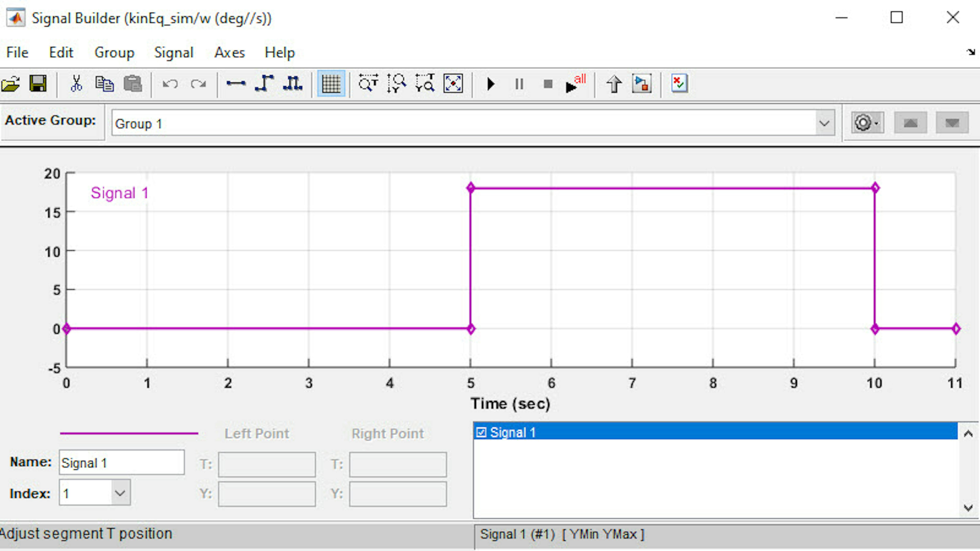Open the Signal menu

point(173,52)
